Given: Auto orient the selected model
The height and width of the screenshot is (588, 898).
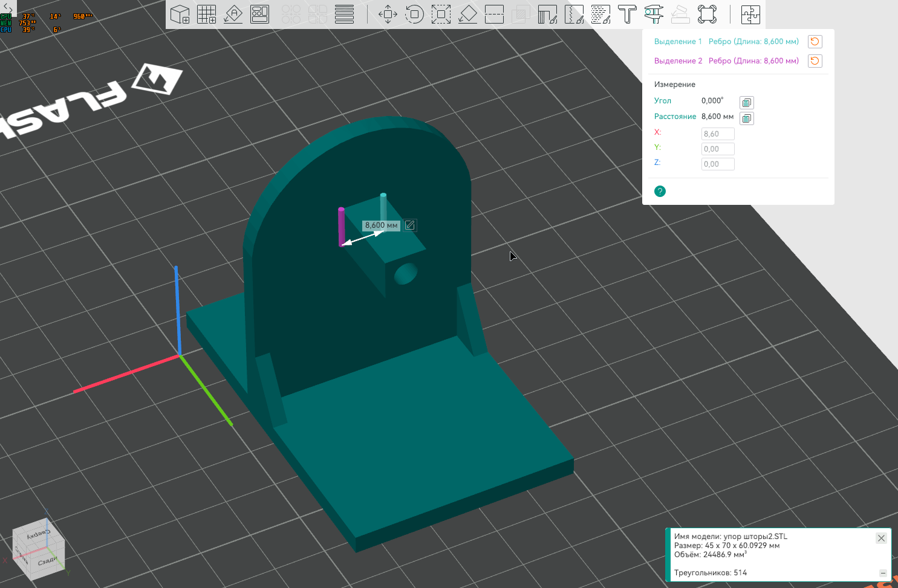Looking at the screenshot, I should (x=233, y=15).
